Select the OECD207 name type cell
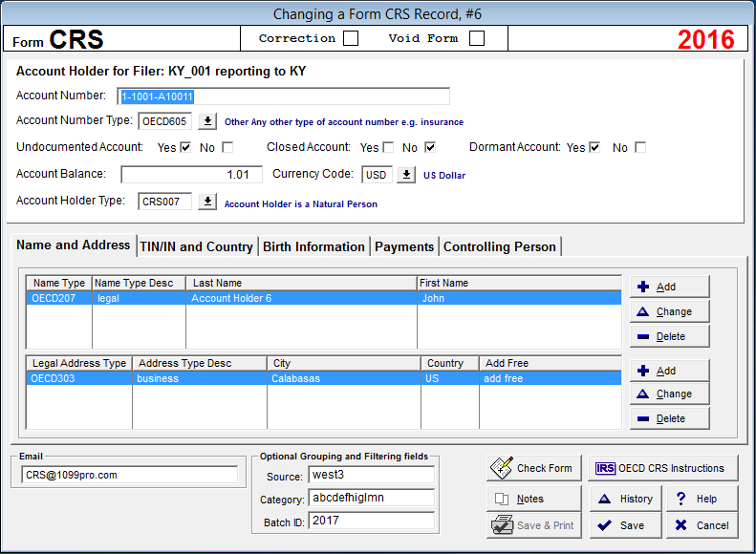 tap(59, 298)
